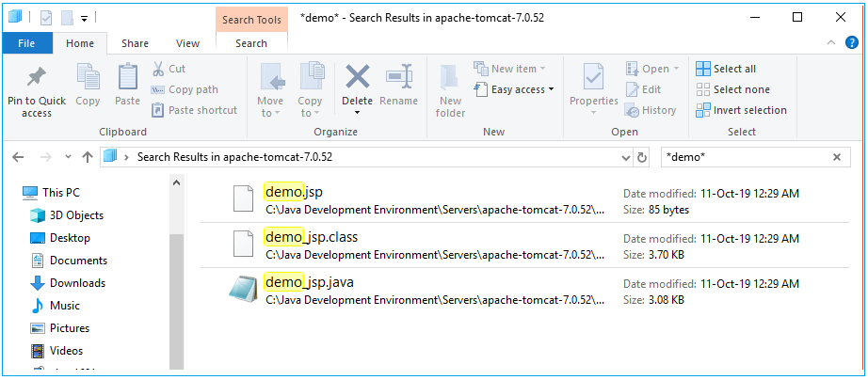
Task: Select the demo_jsp.java file name
Action: click(310, 283)
